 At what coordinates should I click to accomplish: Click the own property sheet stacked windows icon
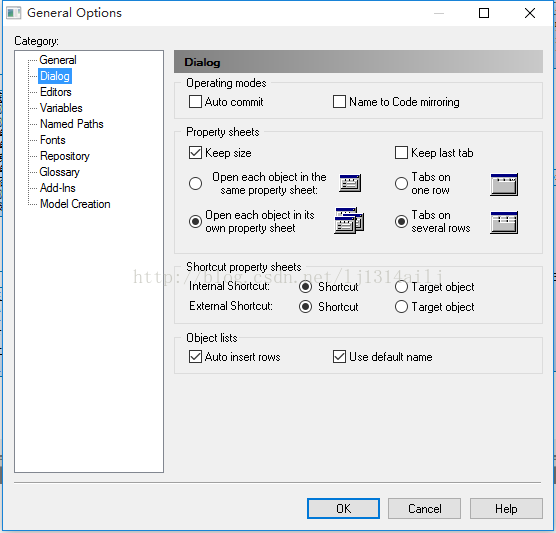coord(349,221)
